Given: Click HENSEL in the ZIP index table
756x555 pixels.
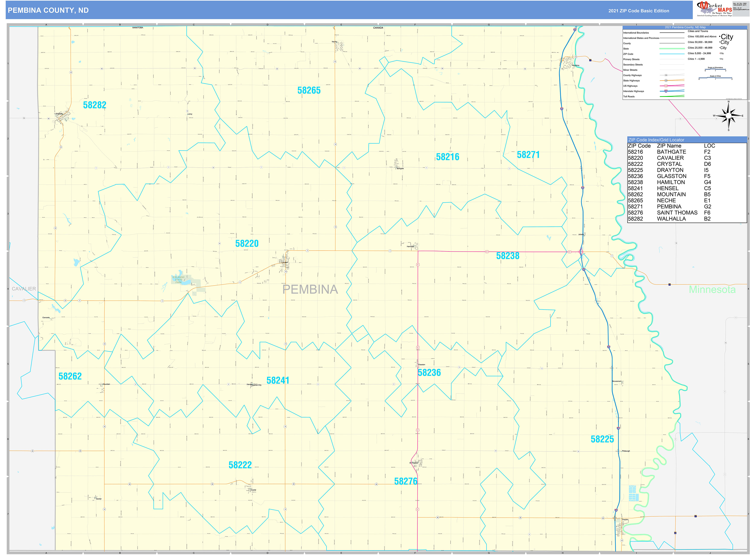Looking at the screenshot, I should point(668,188).
